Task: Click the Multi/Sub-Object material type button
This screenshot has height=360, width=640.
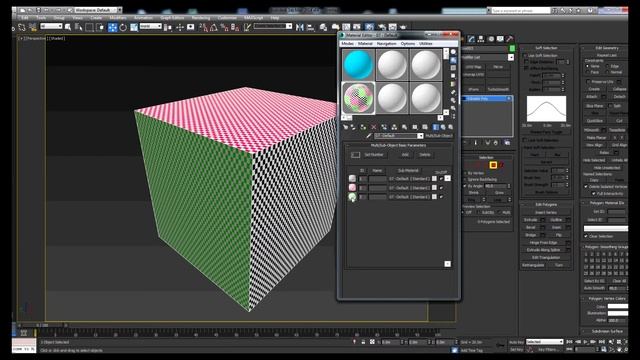Action: (439, 136)
